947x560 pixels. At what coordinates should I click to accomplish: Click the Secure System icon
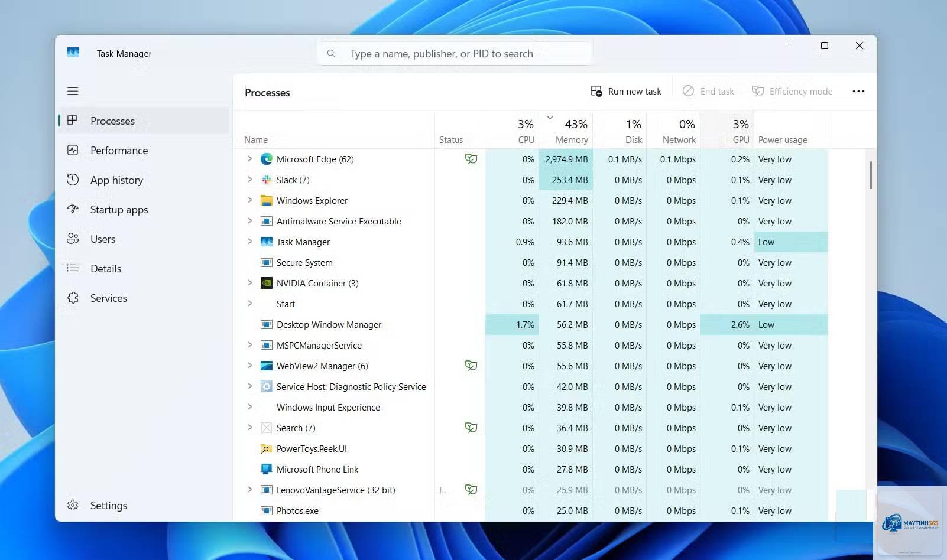(267, 262)
